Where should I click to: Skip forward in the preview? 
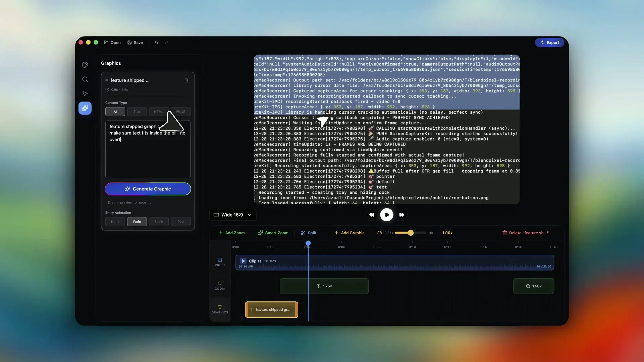(x=402, y=215)
